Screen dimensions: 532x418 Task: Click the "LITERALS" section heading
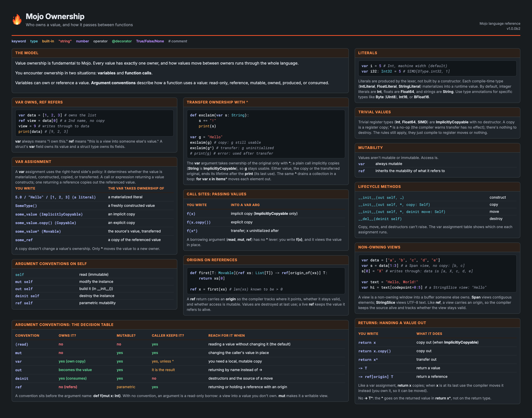367,53
